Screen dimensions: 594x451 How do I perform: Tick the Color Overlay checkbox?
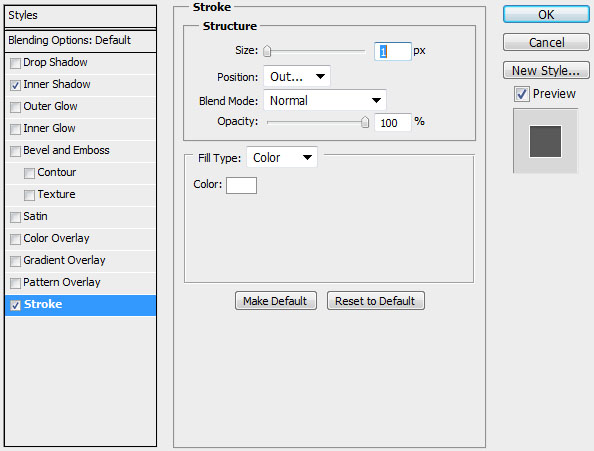pos(15,239)
